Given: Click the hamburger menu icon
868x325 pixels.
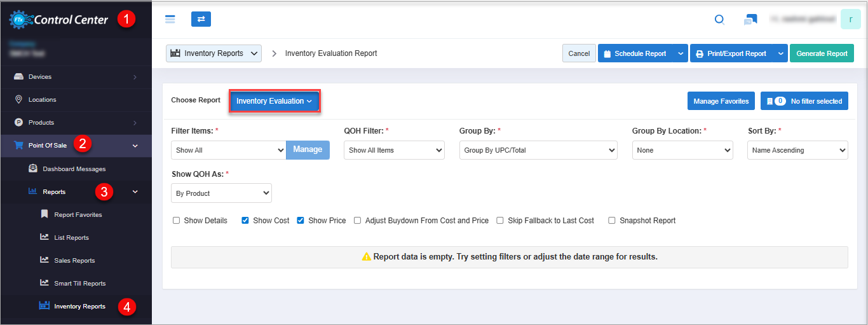Looking at the screenshot, I should (170, 19).
